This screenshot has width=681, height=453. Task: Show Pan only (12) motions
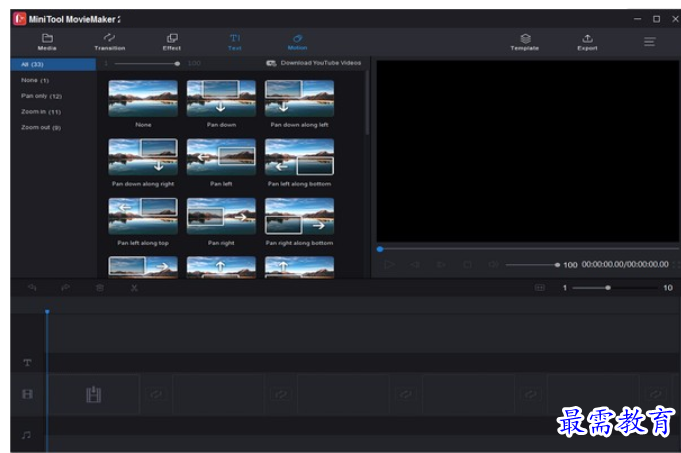click(x=41, y=96)
